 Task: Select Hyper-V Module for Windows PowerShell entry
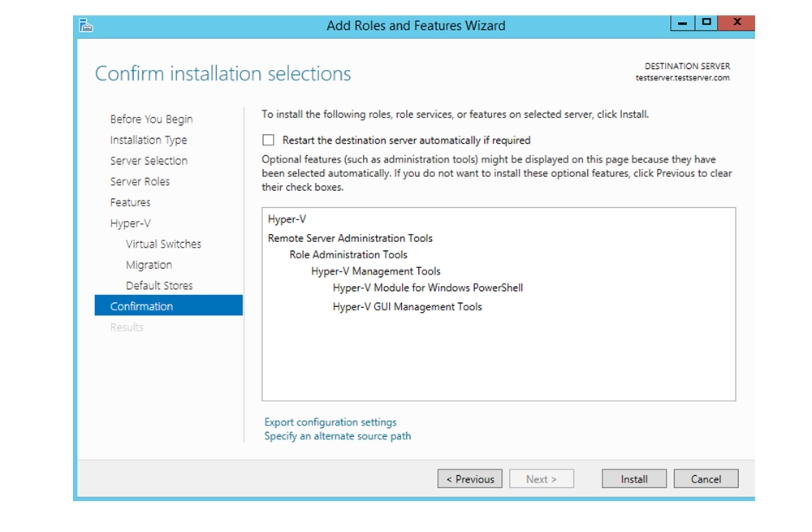pyautogui.click(x=428, y=288)
